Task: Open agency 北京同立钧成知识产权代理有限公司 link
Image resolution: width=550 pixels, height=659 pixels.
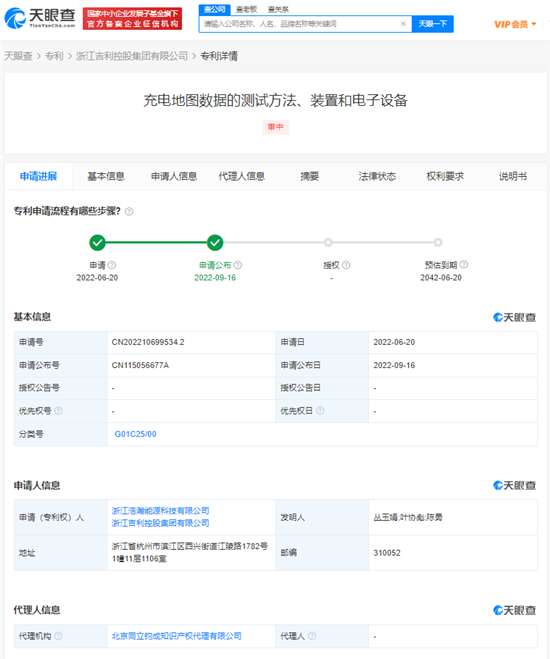Action: [176, 636]
